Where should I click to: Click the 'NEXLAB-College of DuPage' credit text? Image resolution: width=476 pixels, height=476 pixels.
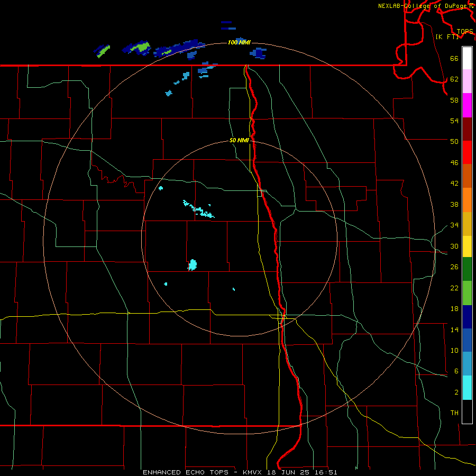422,6
